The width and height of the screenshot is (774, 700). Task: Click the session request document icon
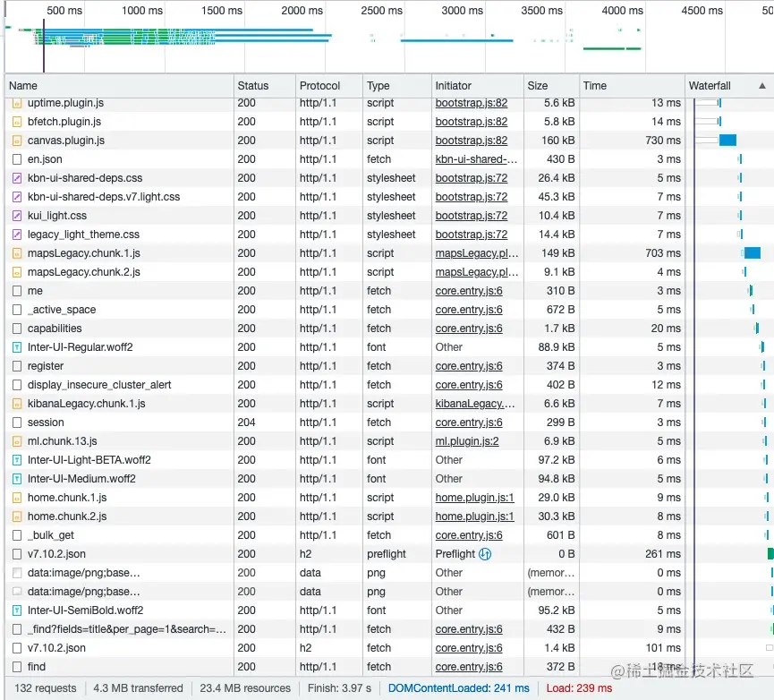(x=17, y=423)
